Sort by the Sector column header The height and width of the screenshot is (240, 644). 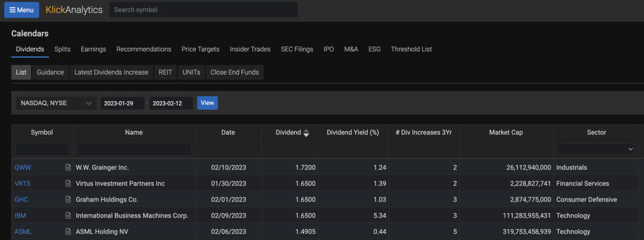click(596, 133)
